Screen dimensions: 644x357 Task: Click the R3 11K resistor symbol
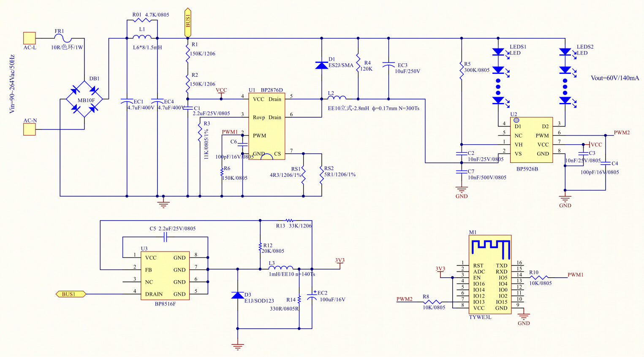pos(200,133)
